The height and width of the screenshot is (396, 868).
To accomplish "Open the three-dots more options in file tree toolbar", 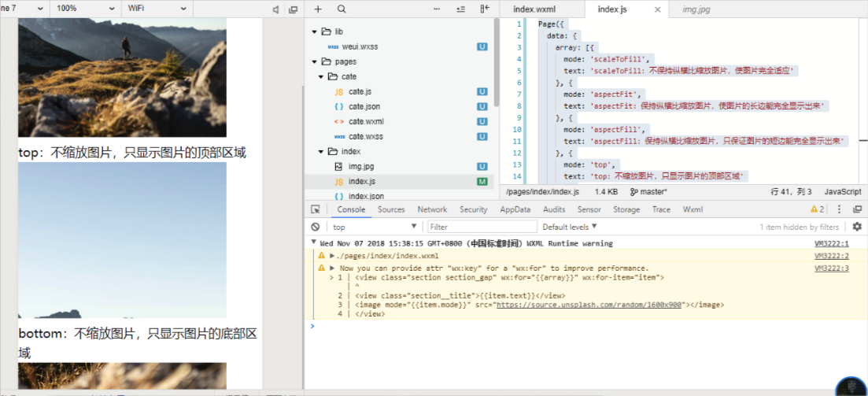I will [x=437, y=9].
